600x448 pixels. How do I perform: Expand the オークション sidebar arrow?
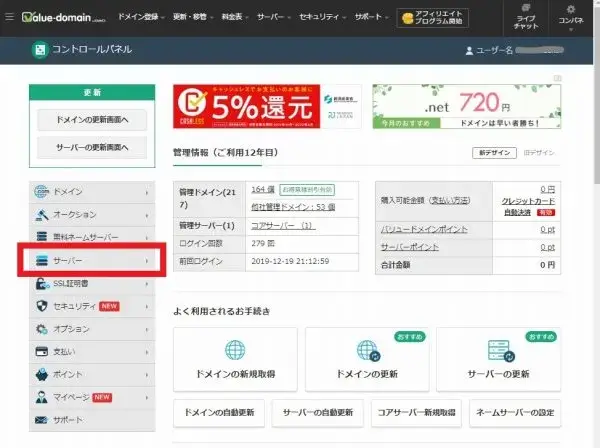click(147, 215)
